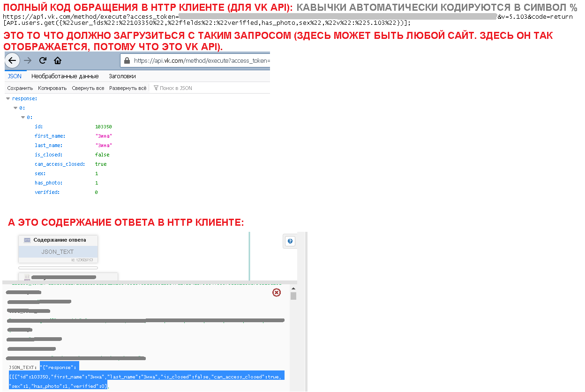Click Свернуть все to collapse JSON
This screenshot has height=392, width=585.
click(x=88, y=88)
